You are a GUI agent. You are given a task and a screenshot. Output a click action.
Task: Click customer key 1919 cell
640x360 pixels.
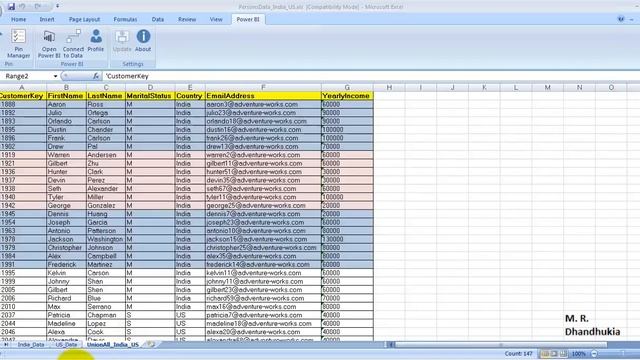[23, 155]
